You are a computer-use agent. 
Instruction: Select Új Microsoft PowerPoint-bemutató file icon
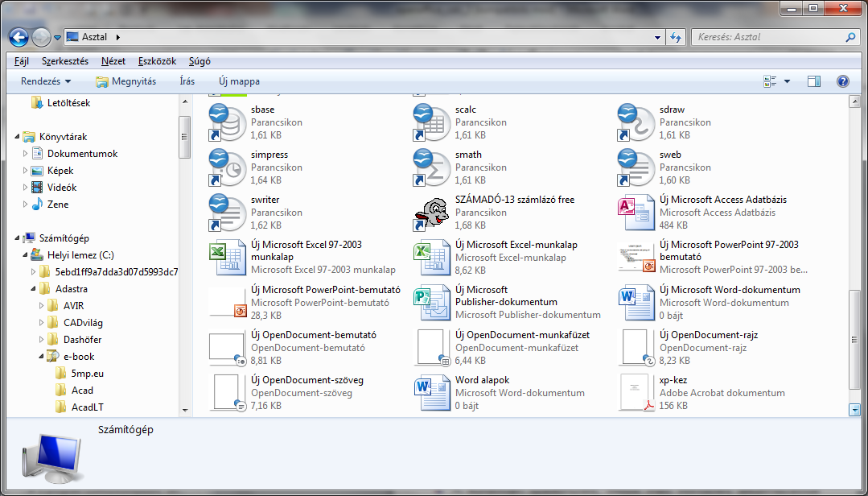pyautogui.click(x=227, y=303)
